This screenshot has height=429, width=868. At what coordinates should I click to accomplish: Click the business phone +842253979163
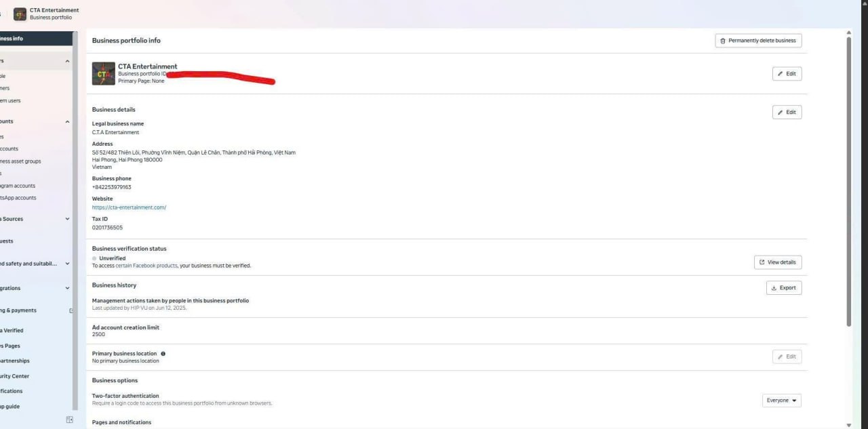click(x=112, y=187)
